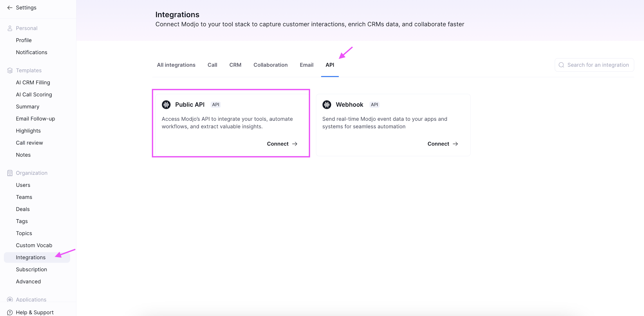Click the Integrations page heading
644x316 pixels.
click(x=177, y=15)
